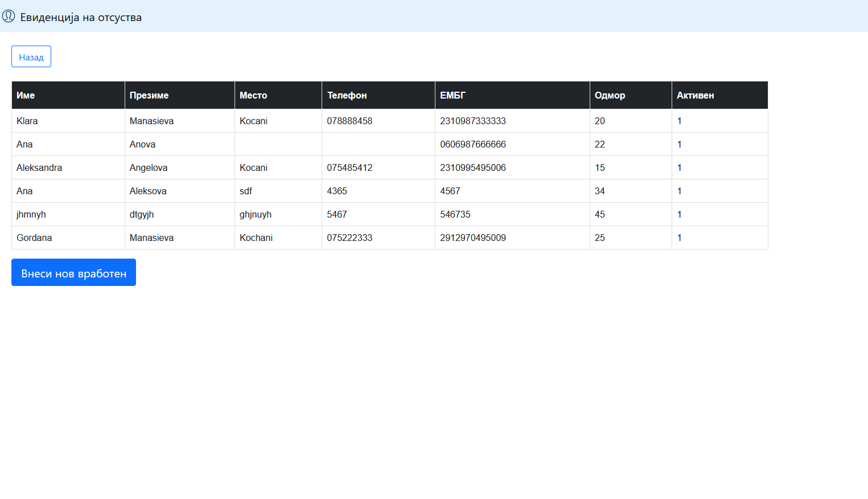This screenshot has height=499, width=868.
Task: Select the Gordana name cell
Action: click(34, 238)
